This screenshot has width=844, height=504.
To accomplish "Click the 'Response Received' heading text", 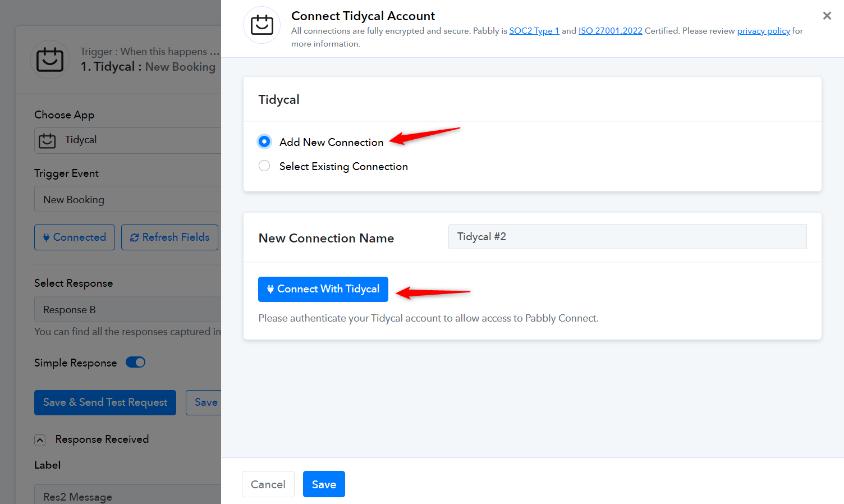I will click(x=102, y=439).
